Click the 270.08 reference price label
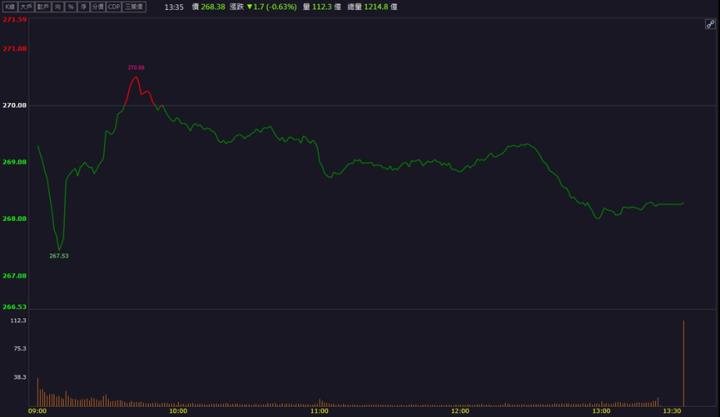This screenshot has width=720, height=417. click(15, 105)
